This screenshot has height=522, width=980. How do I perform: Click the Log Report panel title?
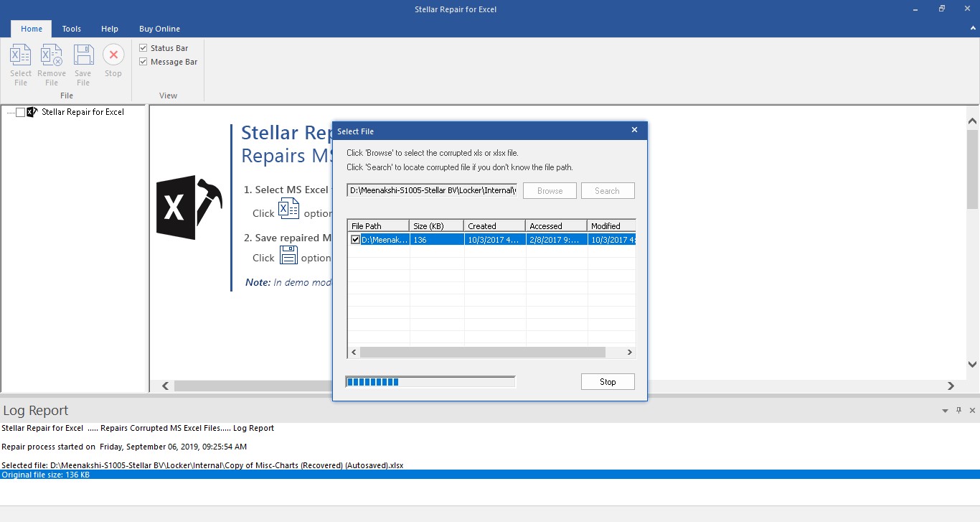[x=36, y=411]
